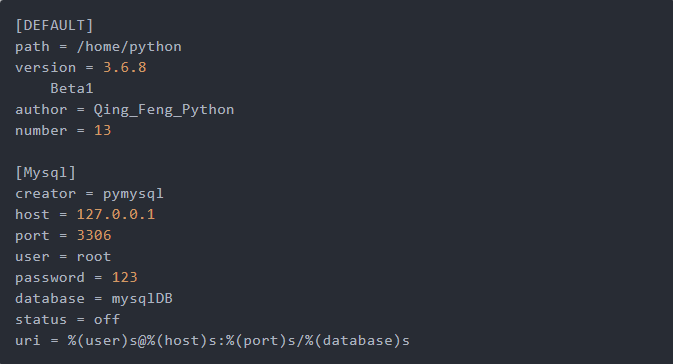The height and width of the screenshot is (364, 673).
Task: Click the creator value pymysql
Action: pyautogui.click(x=133, y=194)
